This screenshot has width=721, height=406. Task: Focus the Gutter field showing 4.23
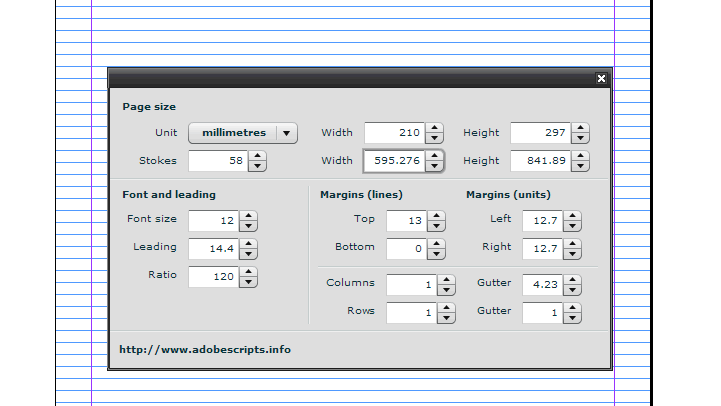[x=543, y=285]
